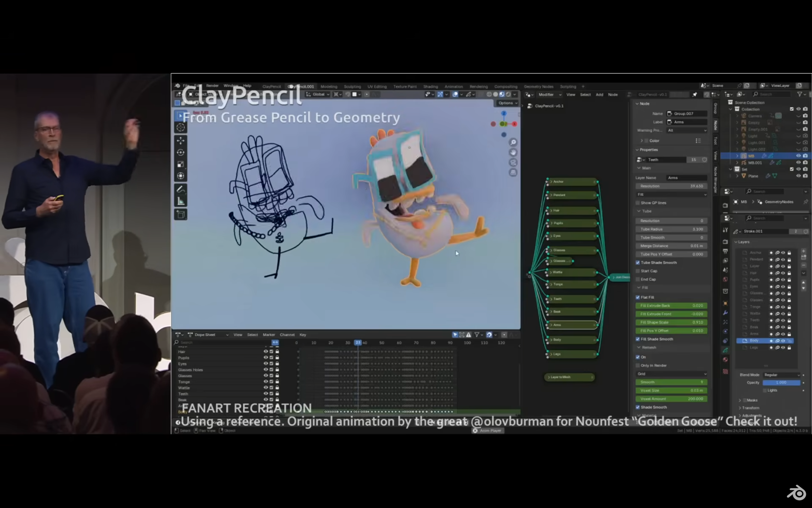Open the viewport Options button
The width and height of the screenshot is (812, 508).
click(507, 103)
